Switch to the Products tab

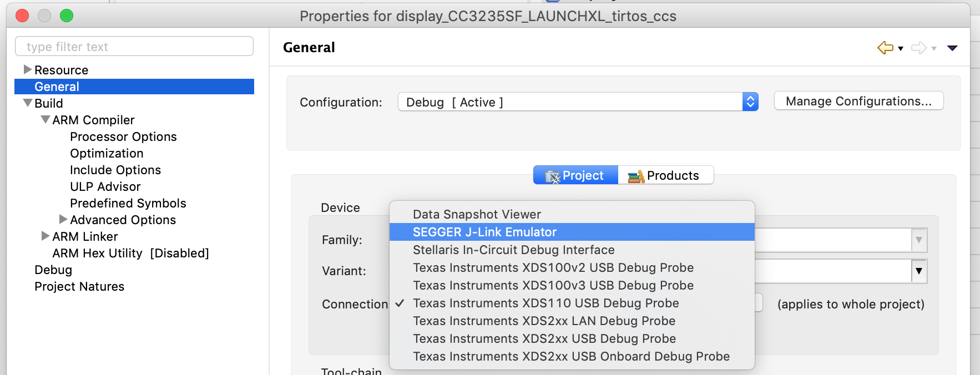pos(665,175)
